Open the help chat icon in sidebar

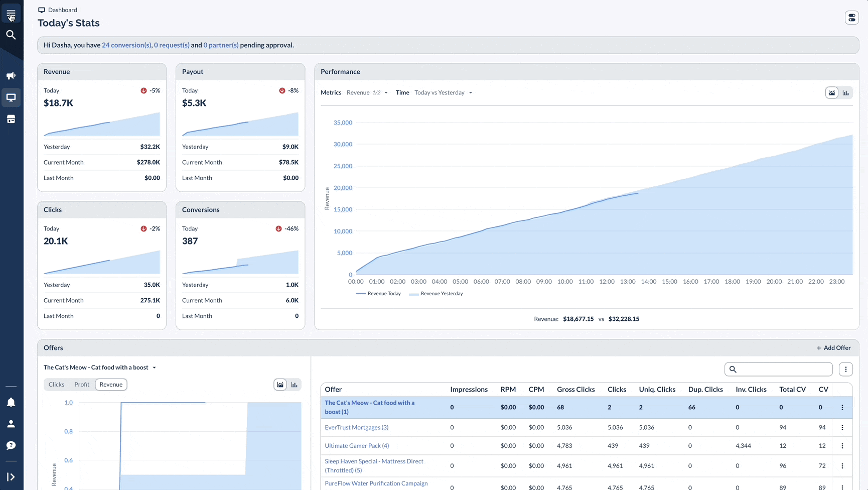(11, 445)
